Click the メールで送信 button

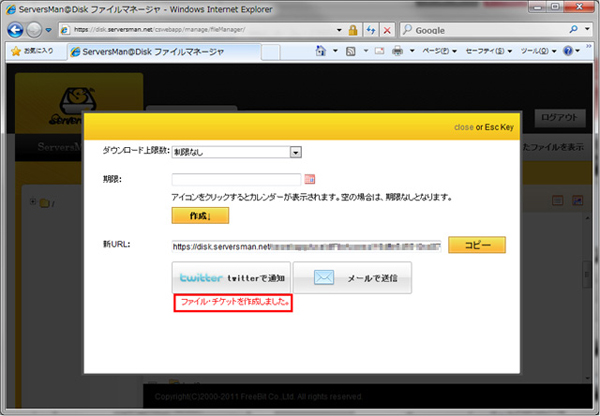pyautogui.click(x=352, y=278)
